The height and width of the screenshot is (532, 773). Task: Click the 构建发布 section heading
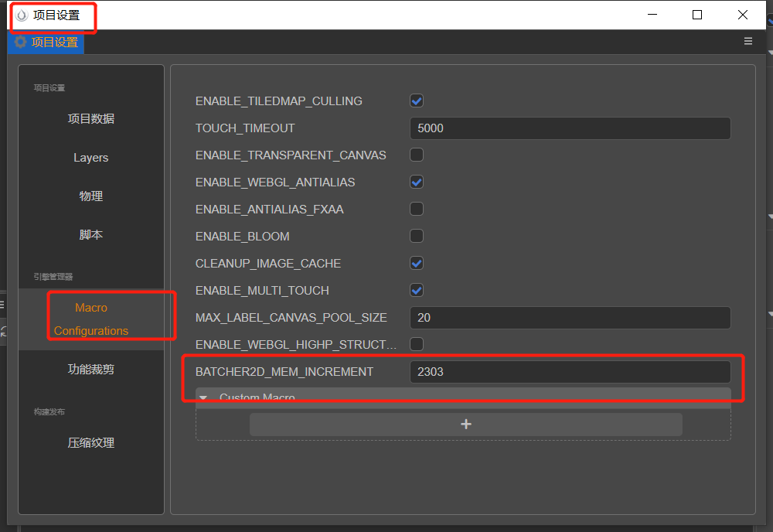click(49, 411)
